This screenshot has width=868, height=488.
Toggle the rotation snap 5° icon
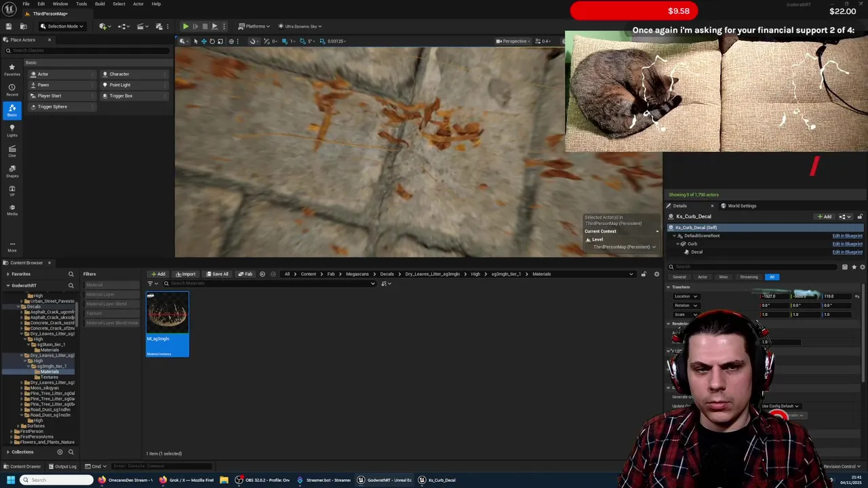pyautogui.click(x=302, y=41)
